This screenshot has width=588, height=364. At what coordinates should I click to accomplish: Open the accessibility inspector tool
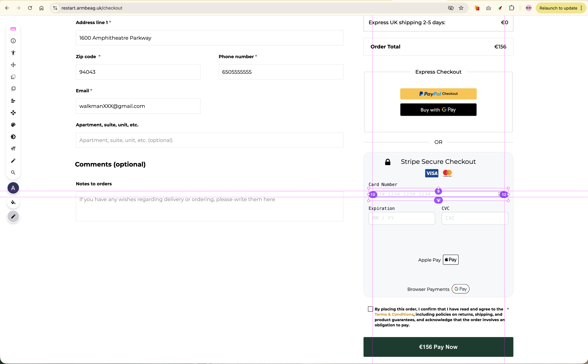[x=13, y=53]
